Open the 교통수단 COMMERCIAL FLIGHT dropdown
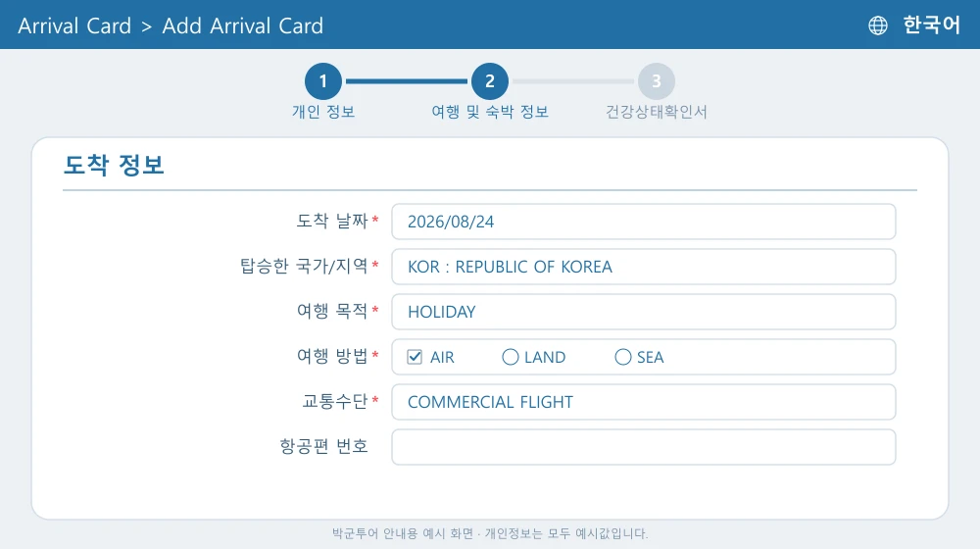The width and height of the screenshot is (980, 549). pos(644,402)
